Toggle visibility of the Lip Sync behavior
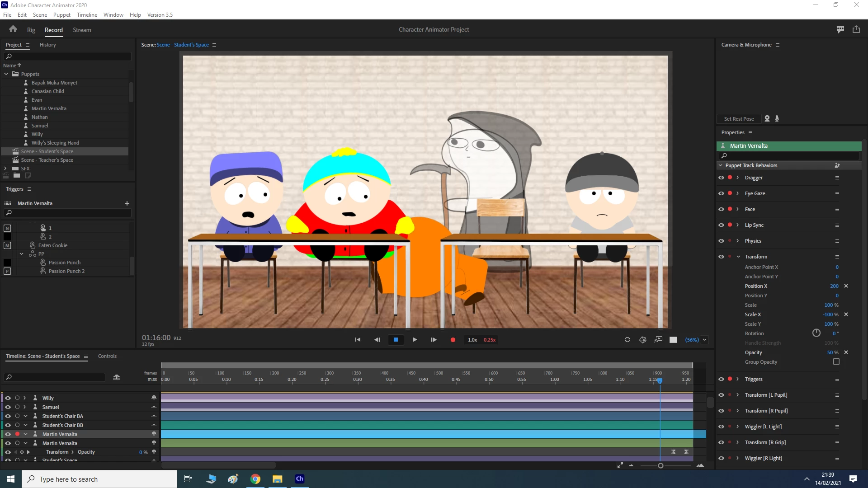Image resolution: width=868 pixels, height=488 pixels. [721, 225]
